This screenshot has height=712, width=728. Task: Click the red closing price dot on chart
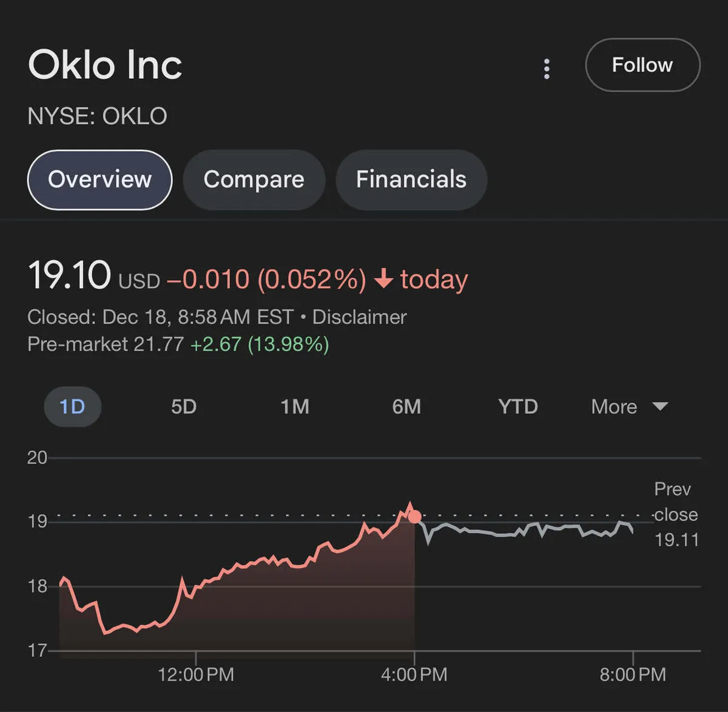(x=415, y=517)
